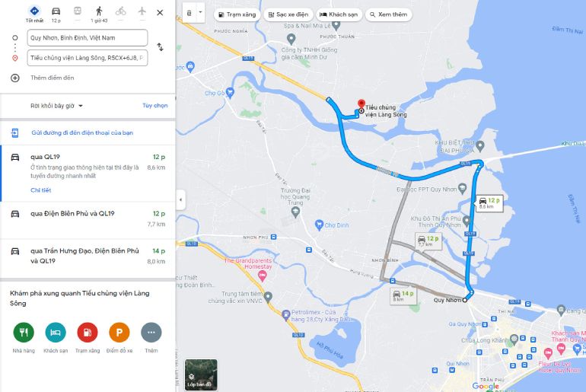Choose the best route mode icon

click(x=34, y=11)
